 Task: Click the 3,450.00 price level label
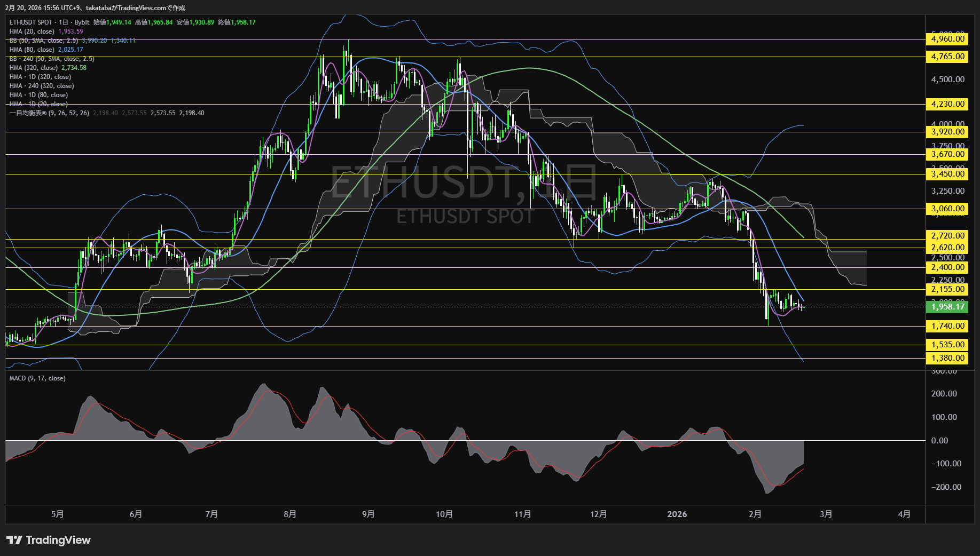(x=947, y=174)
